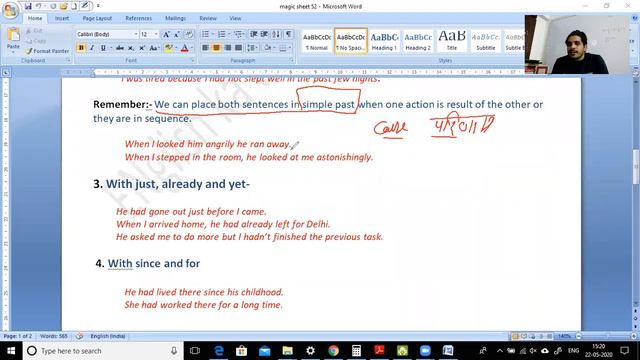The height and width of the screenshot is (360, 640).
Task: Click the ruler tab selector
Action: tap(6, 72)
